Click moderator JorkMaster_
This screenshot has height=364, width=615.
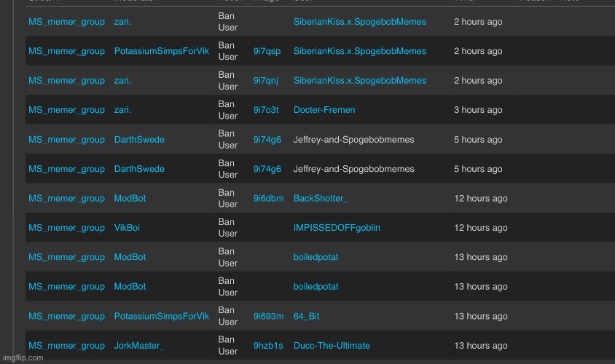(139, 345)
